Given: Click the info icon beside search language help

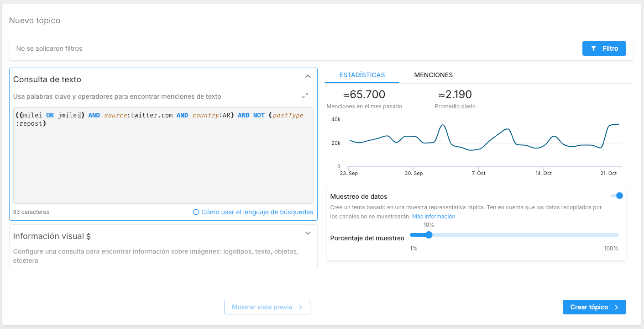Looking at the screenshot, I should coord(196,212).
